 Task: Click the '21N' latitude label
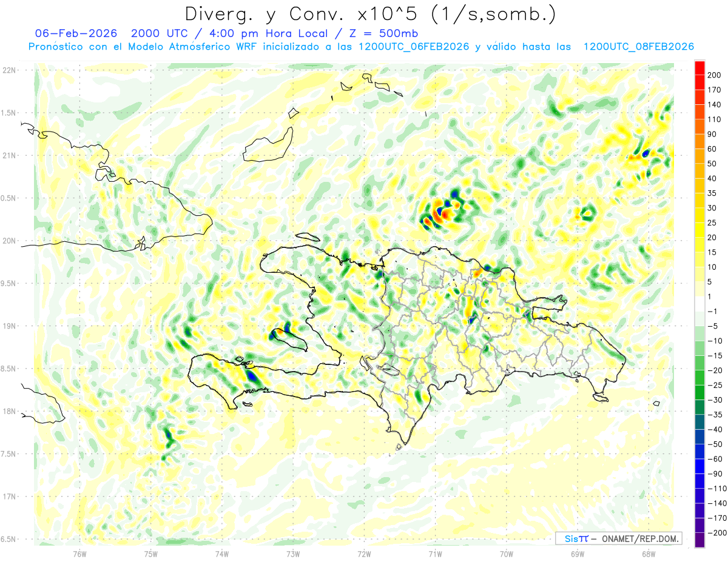click(x=9, y=156)
